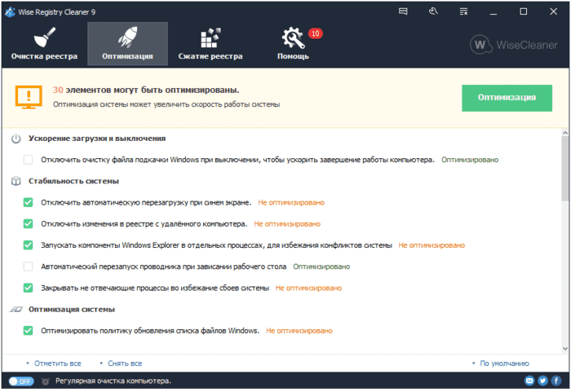Click the 'Отметить все' link

click(x=57, y=363)
